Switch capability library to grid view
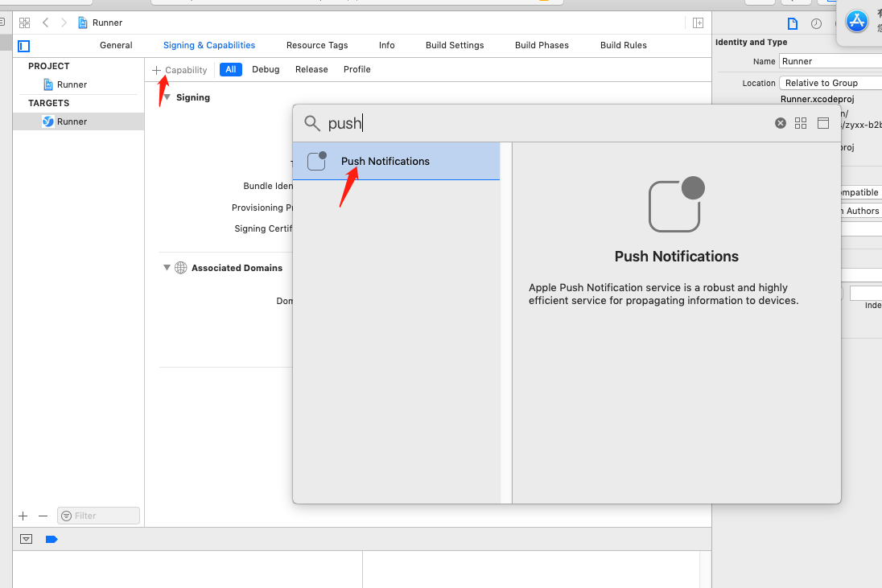Image resolution: width=882 pixels, height=588 pixels. pos(801,123)
